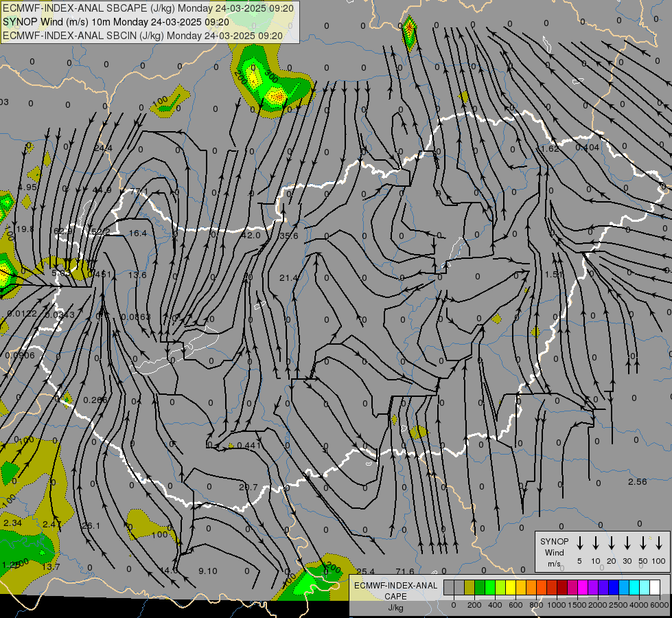The image size is (672, 618).
Task: Click the 100 m/s wind arrow in legend
Action: coord(659,543)
